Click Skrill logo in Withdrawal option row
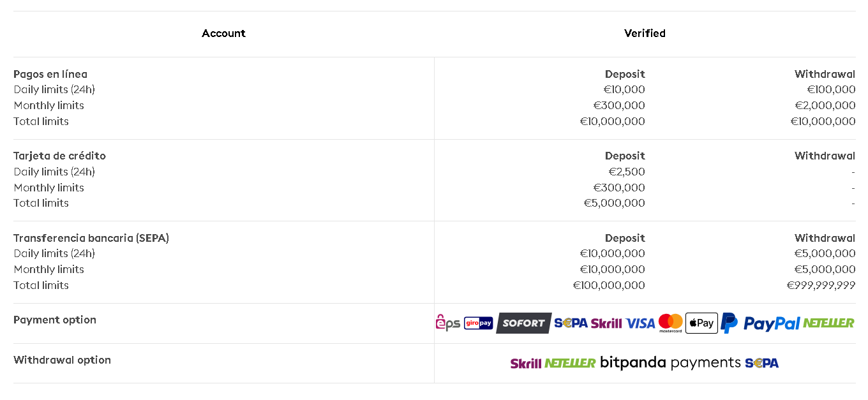The height and width of the screenshot is (400, 868). (x=526, y=363)
